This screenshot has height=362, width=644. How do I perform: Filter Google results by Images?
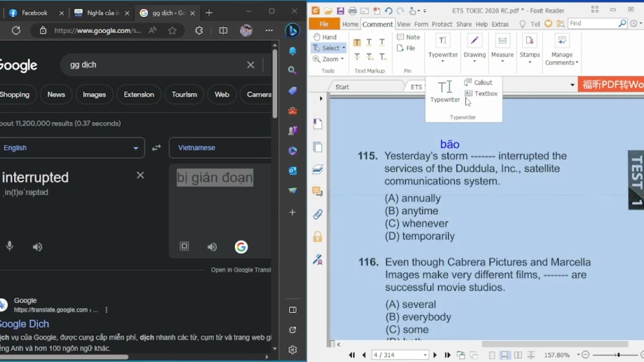point(94,95)
